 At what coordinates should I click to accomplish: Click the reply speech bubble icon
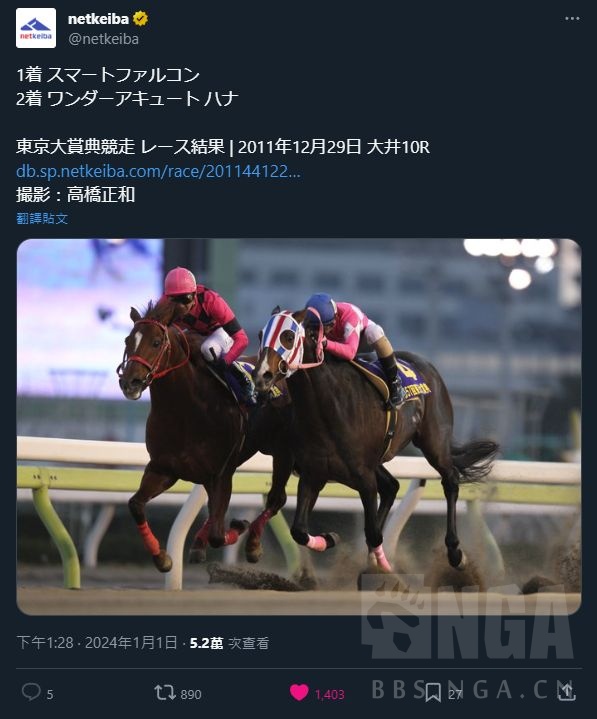pyautogui.click(x=31, y=692)
